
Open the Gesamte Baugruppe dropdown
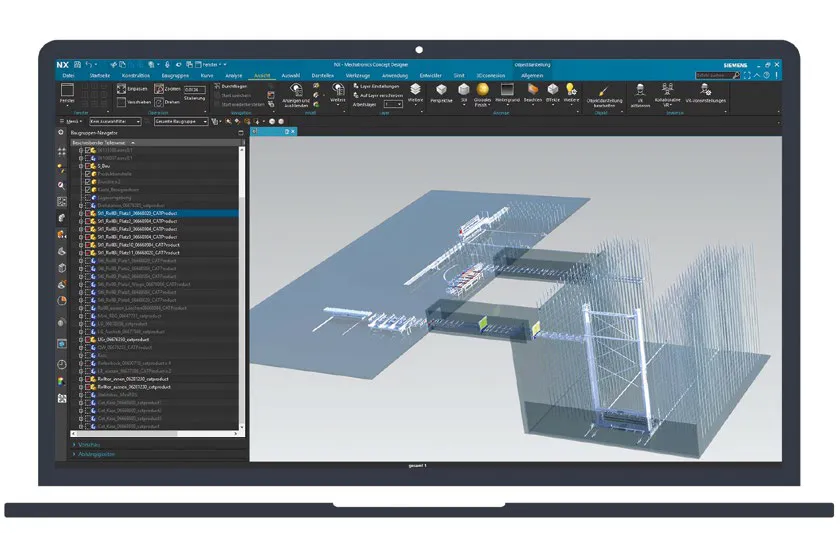tap(181, 122)
